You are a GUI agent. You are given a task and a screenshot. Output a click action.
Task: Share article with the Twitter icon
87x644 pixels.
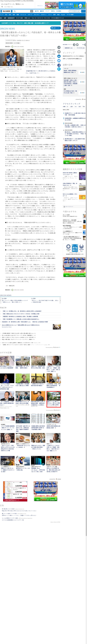point(59,60)
